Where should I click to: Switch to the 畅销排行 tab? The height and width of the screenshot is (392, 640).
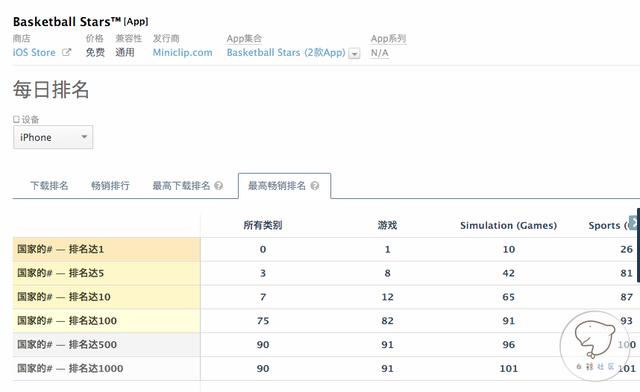[x=110, y=186]
